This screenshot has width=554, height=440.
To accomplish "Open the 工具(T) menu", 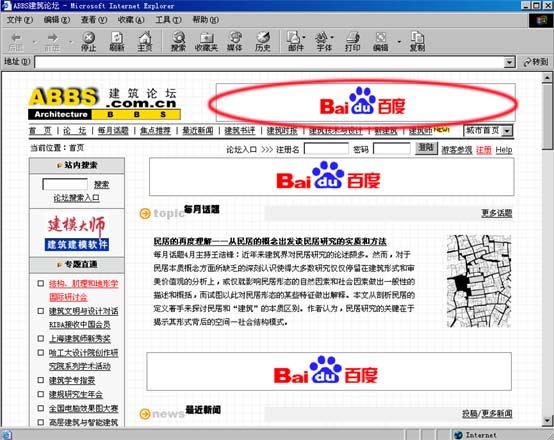I will click(168, 20).
